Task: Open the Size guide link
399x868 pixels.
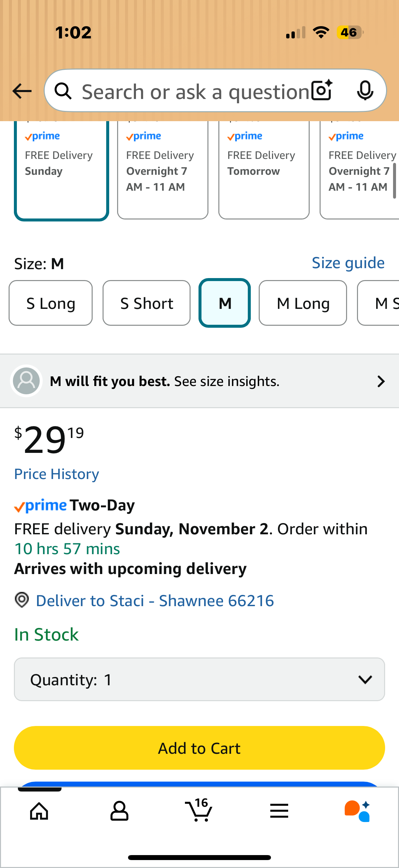Action: point(348,263)
